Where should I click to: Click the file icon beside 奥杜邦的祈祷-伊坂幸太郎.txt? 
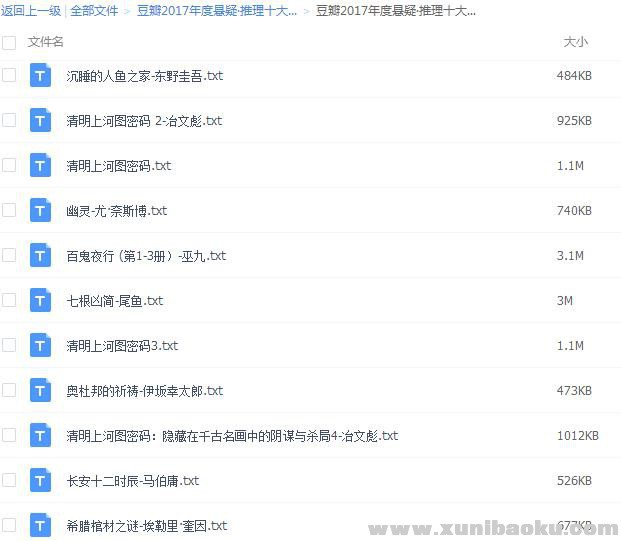click(40, 391)
